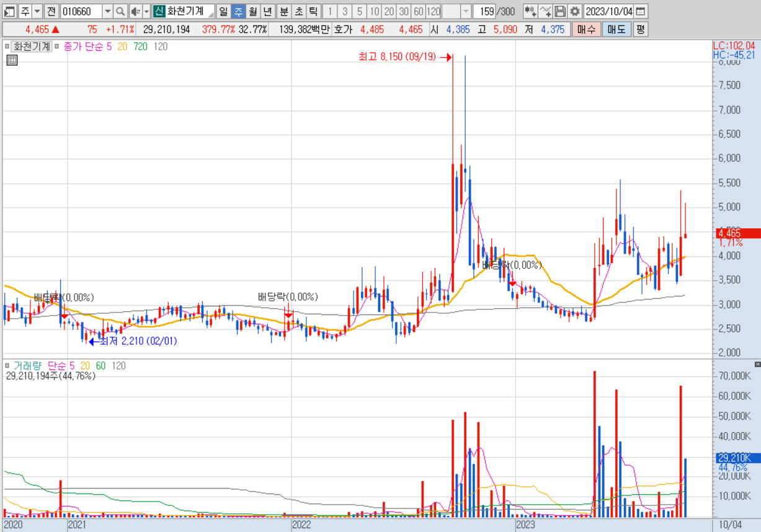This screenshot has width=761, height=532.
Task: Click the price moving average 720 label
Action: pos(140,46)
